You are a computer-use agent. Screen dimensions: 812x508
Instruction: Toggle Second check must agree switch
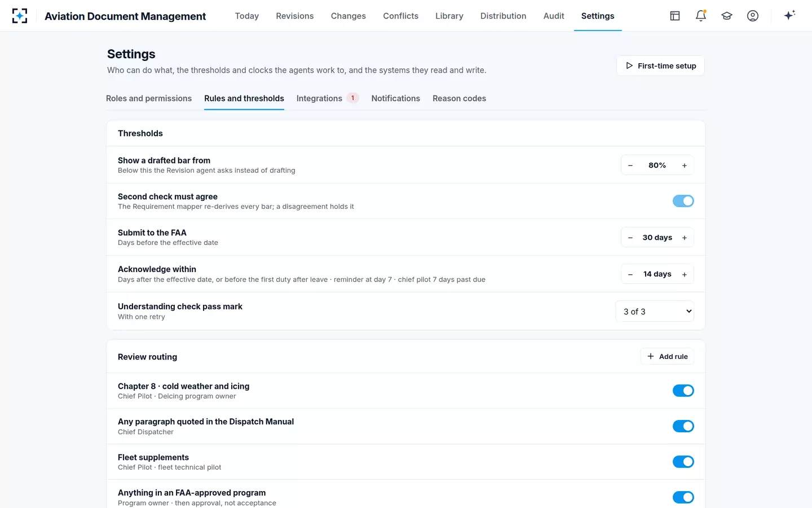tap(683, 201)
